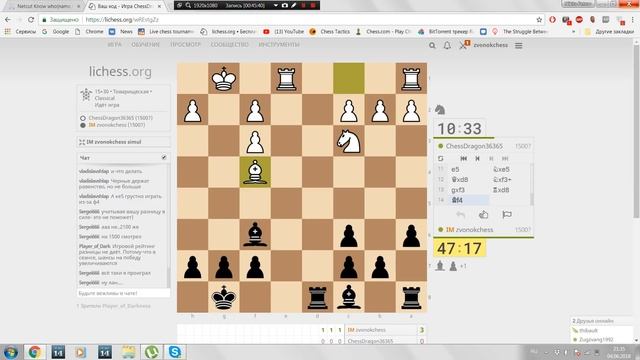The height and width of the screenshot is (360, 640).
Task: Open the hamburger menu next to zvonokchess
Action: [x=518, y=46]
